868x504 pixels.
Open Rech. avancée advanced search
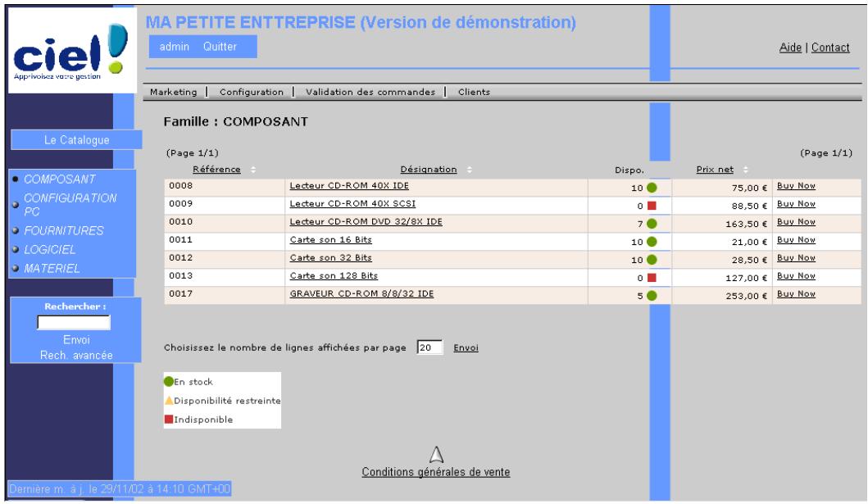tap(76, 355)
